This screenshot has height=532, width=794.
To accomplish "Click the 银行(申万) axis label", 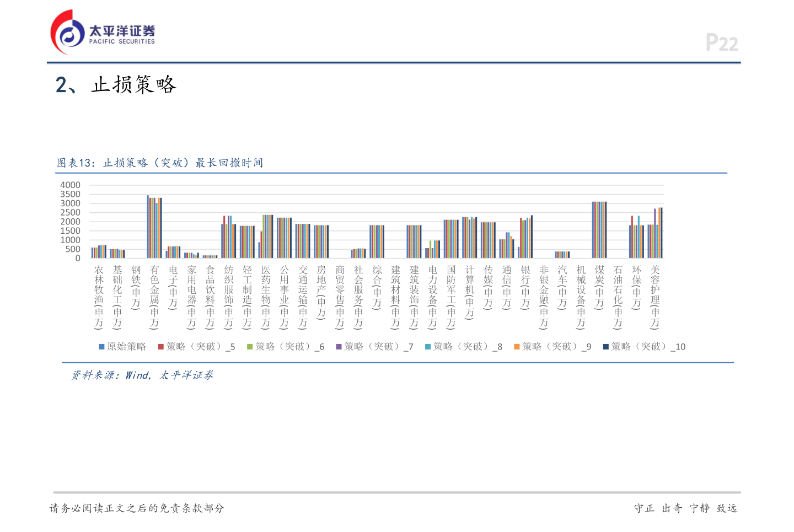I will tap(525, 287).
